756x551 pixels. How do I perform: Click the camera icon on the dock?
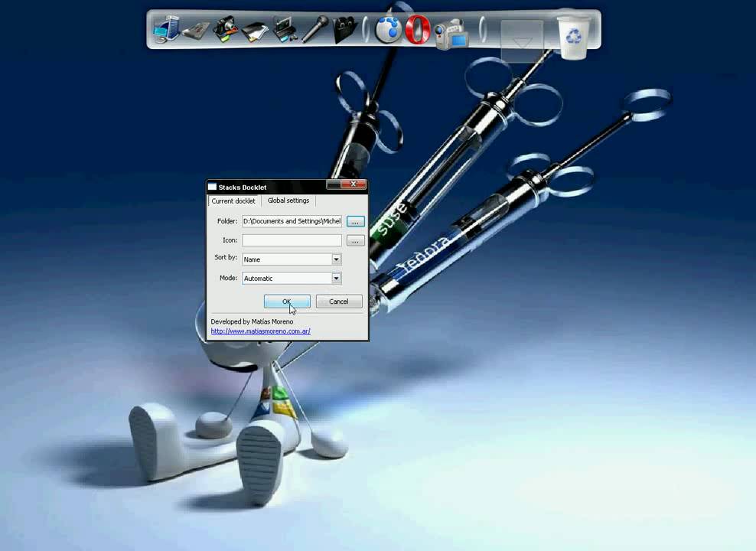(224, 29)
